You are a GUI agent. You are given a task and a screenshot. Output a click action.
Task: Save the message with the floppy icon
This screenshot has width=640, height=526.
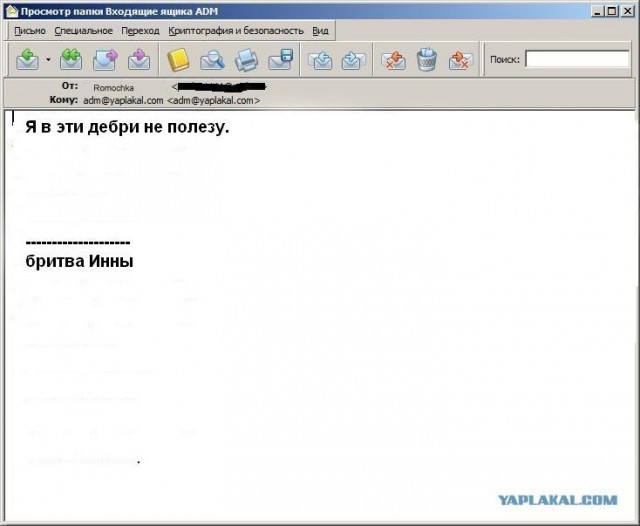pos(281,60)
